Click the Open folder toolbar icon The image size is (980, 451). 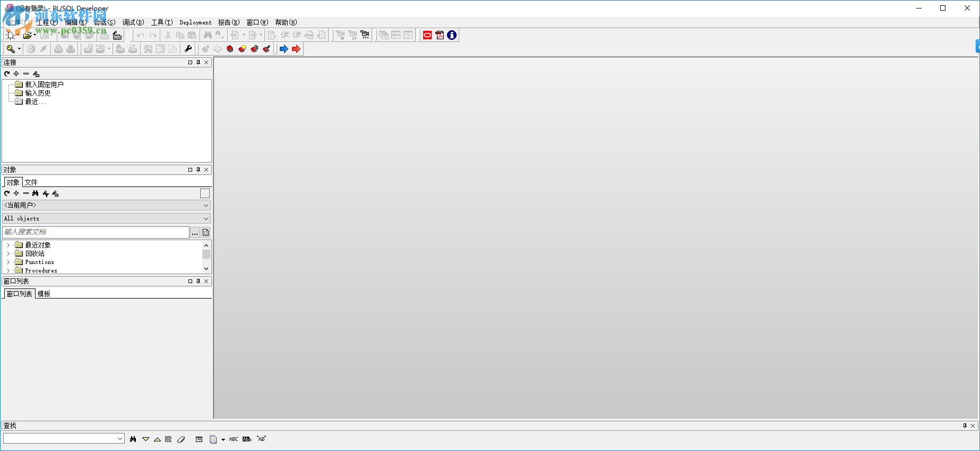click(x=27, y=35)
